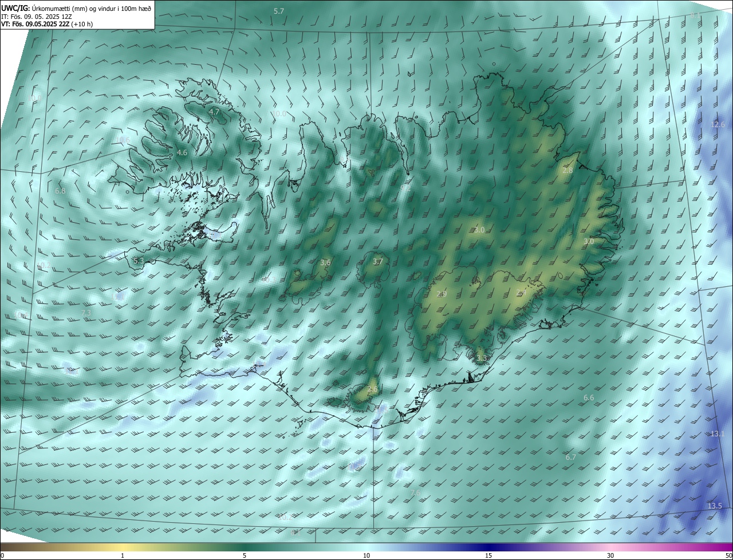Click the 5.3 value on the Snæfellsnes peninsula
The width and height of the screenshot is (733, 560).
139,261
